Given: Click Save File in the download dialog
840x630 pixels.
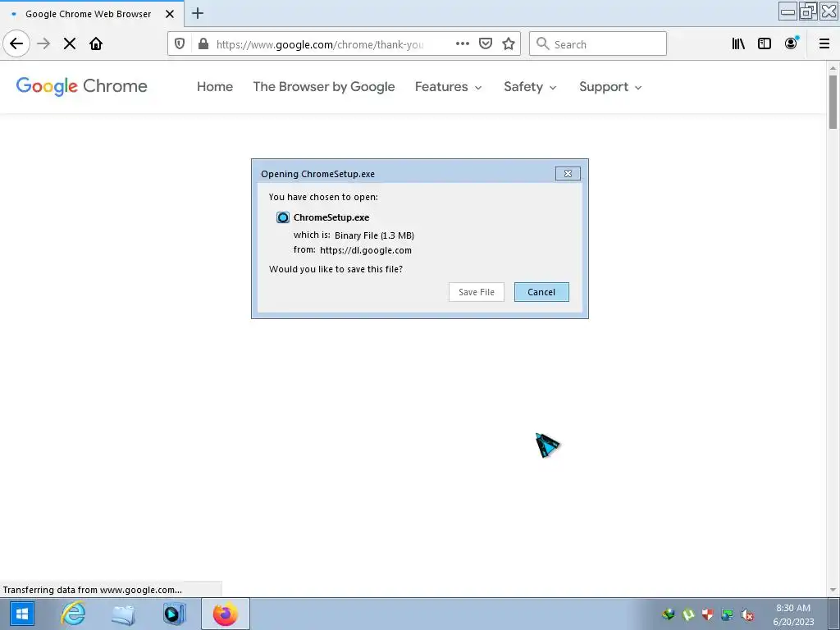Looking at the screenshot, I should [x=477, y=292].
